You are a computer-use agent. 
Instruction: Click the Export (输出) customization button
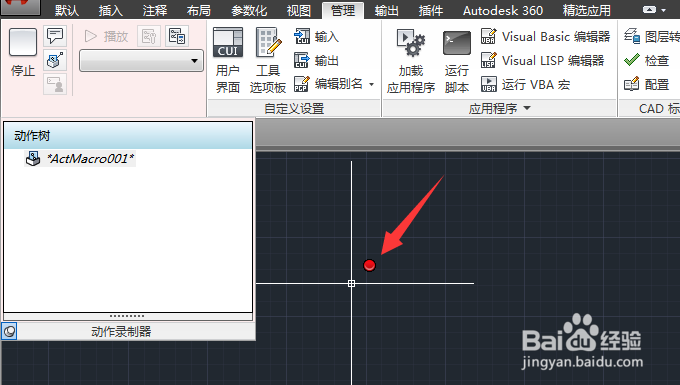tap(317, 61)
